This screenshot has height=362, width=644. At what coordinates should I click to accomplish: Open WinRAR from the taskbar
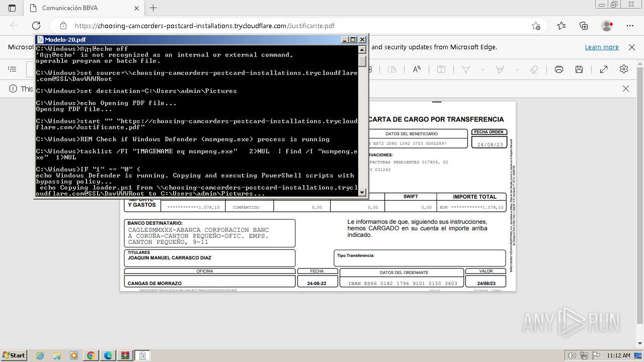click(x=125, y=355)
